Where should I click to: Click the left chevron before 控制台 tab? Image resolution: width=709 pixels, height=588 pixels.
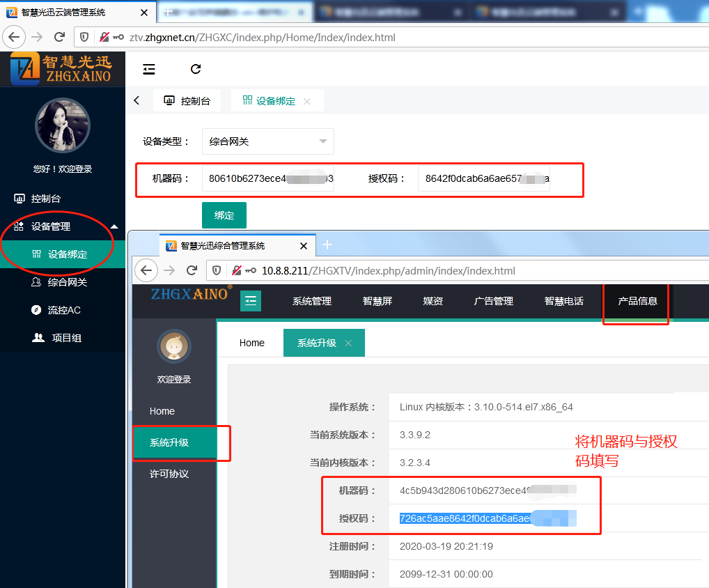137,100
